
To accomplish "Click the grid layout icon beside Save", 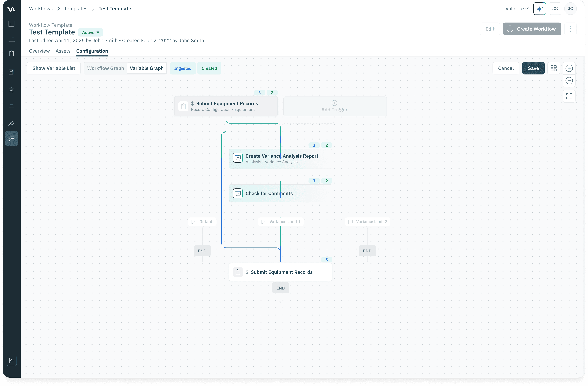I will click(554, 68).
